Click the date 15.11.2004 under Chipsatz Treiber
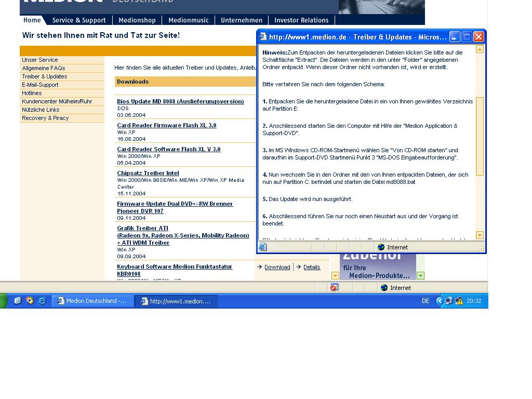 click(x=131, y=193)
